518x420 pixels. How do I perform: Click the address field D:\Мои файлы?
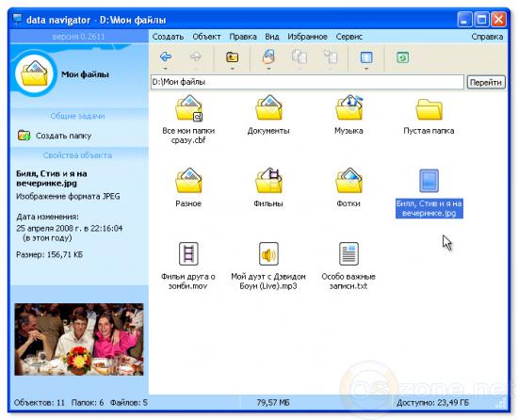(x=308, y=82)
